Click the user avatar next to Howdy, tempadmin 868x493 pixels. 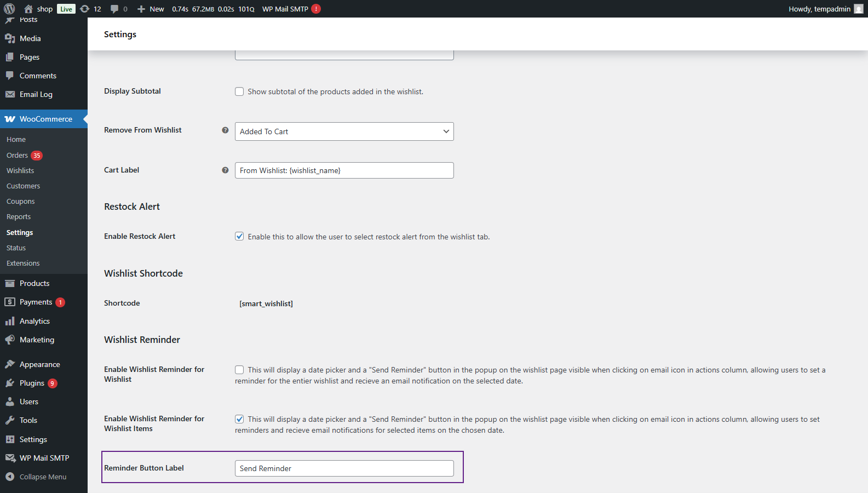click(858, 9)
